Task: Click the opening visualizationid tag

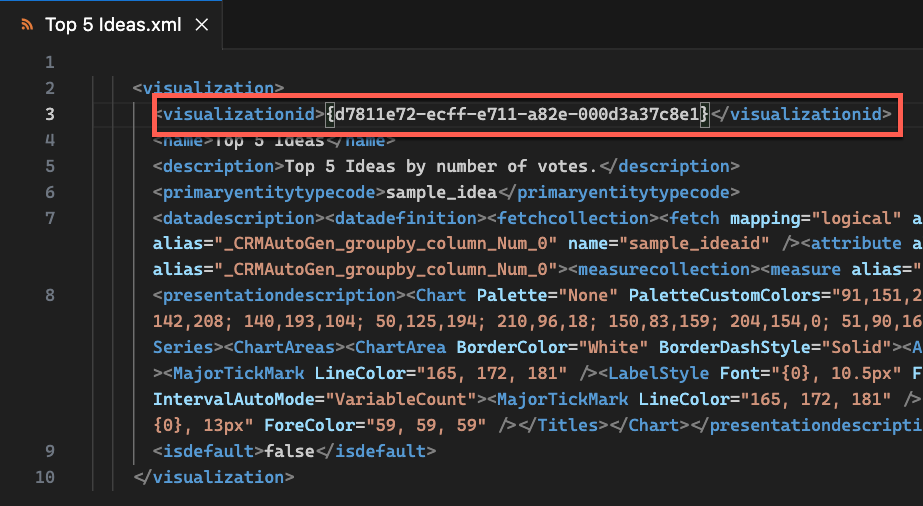Action: pyautogui.click(x=240, y=114)
